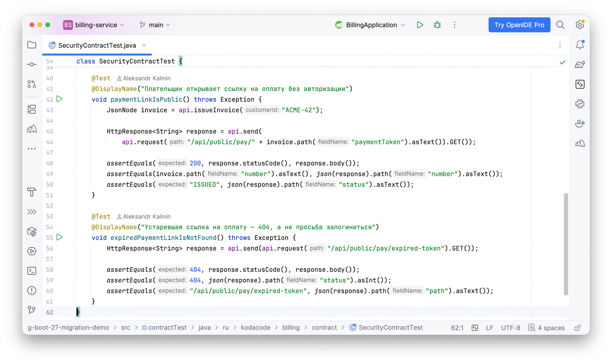
Task: Close the SecurityContractTest.java tab
Action: (144, 45)
